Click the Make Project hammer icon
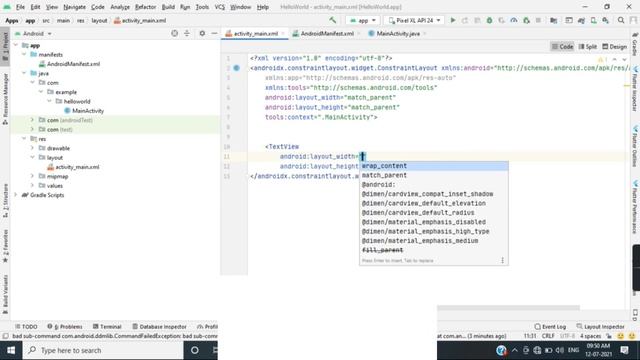Screen dimensions: 640x360 (333, 20)
